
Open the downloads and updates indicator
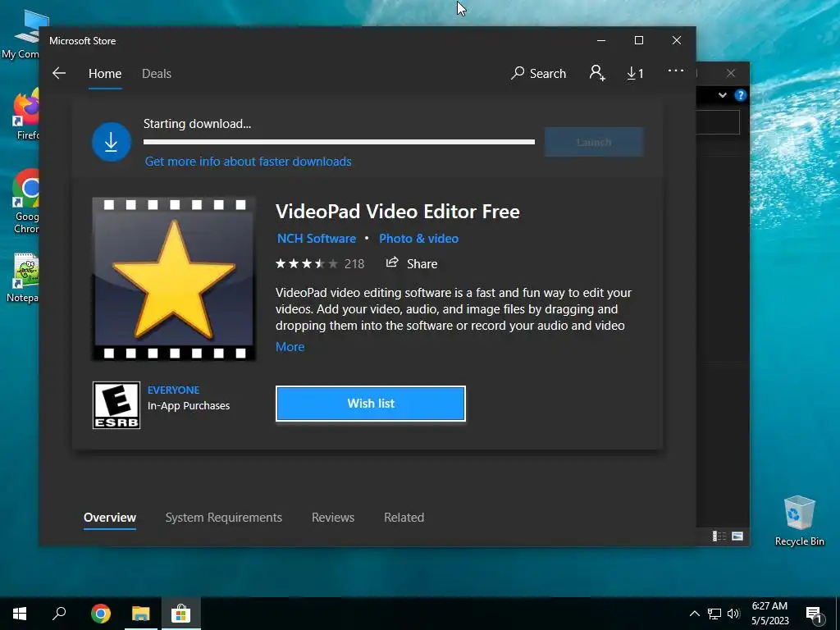[x=636, y=73]
